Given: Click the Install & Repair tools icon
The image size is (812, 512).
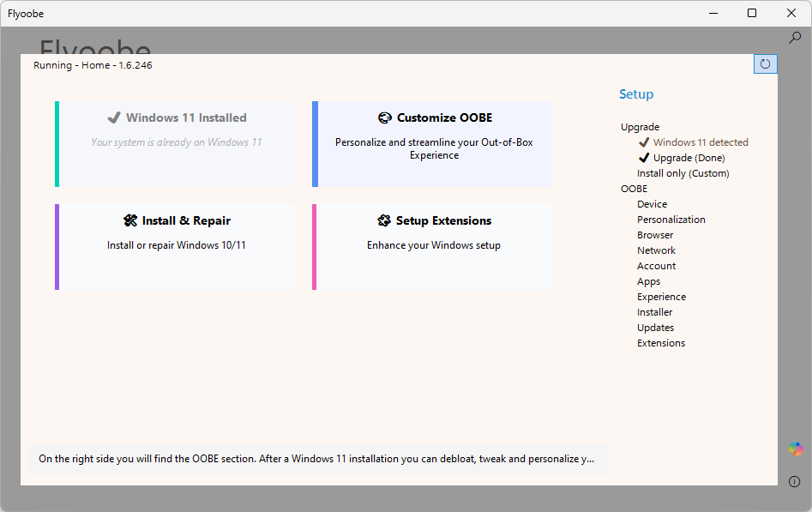Looking at the screenshot, I should tap(130, 220).
